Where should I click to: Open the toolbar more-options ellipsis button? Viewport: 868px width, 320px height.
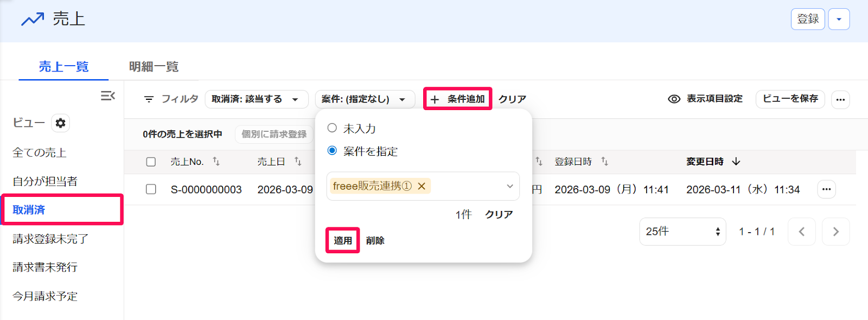tap(840, 99)
